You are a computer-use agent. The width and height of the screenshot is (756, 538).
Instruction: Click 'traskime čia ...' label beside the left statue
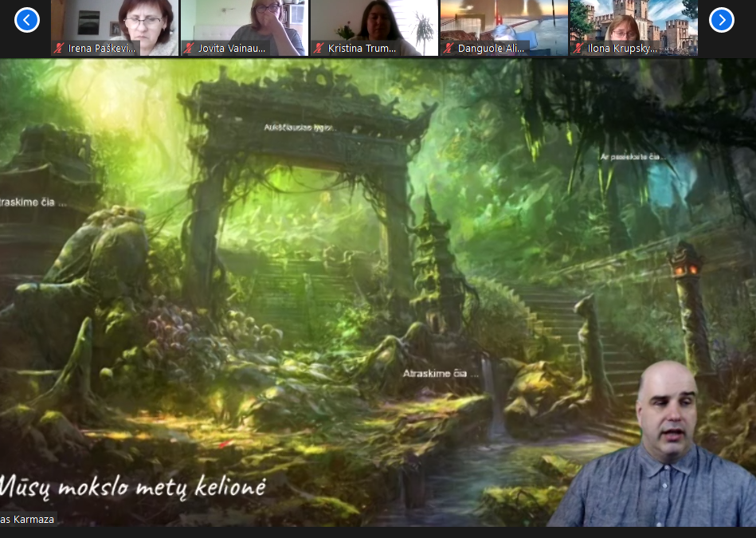(x=33, y=202)
